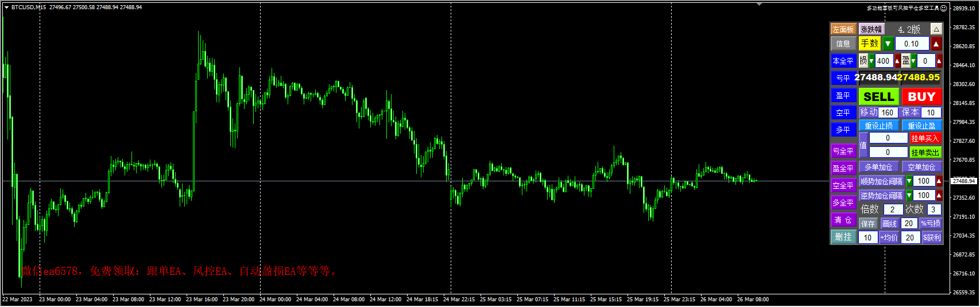Viewport: 980px width, 307px height.
Task: Click the 涨跌幅 button
Action: pos(871,29)
